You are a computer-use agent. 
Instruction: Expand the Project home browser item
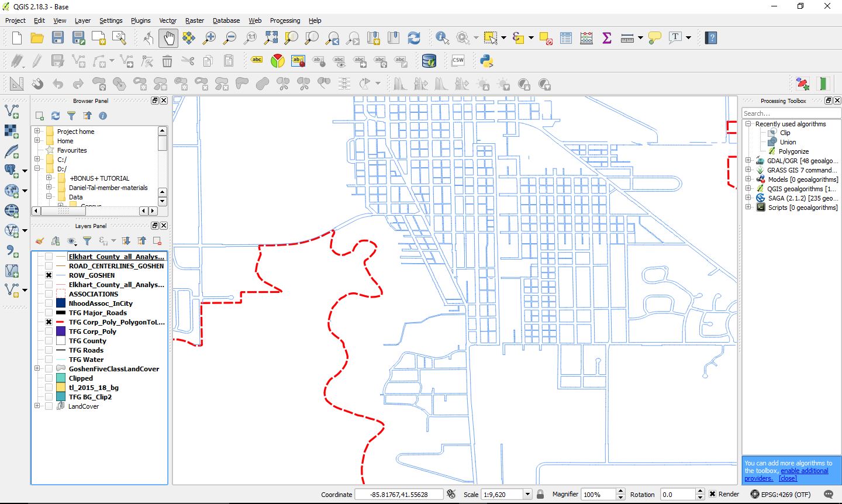(37, 131)
